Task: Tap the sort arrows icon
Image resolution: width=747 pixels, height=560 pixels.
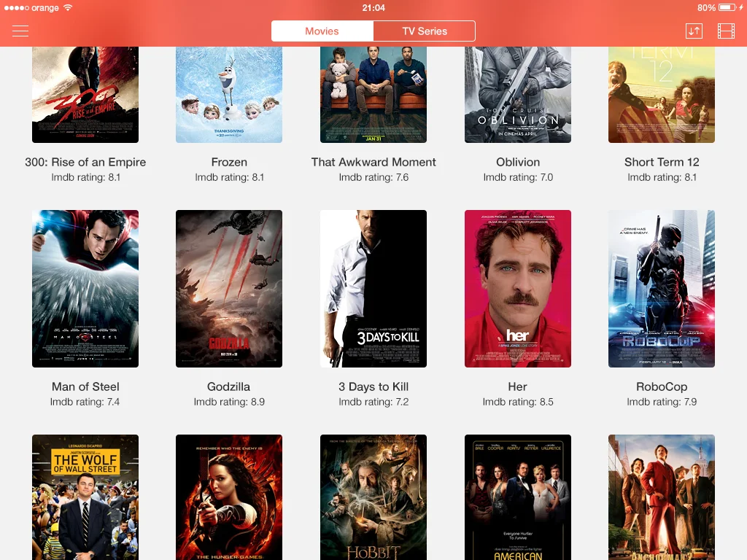Action: click(x=694, y=31)
